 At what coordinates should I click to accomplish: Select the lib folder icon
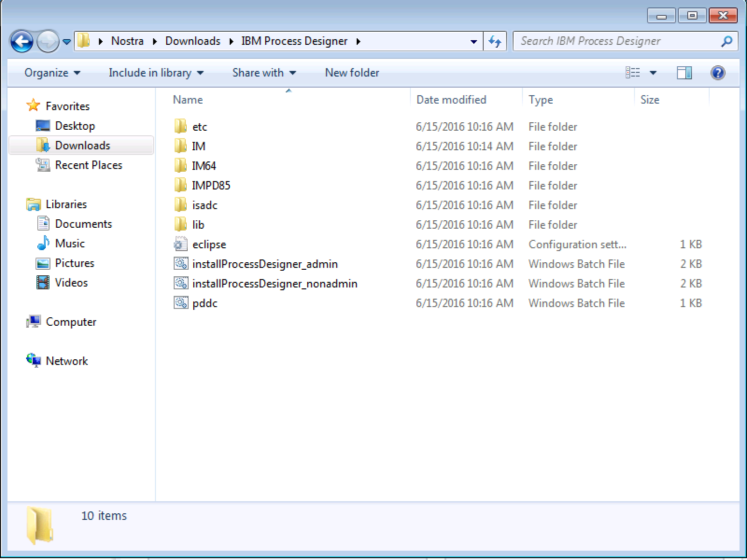click(x=180, y=224)
